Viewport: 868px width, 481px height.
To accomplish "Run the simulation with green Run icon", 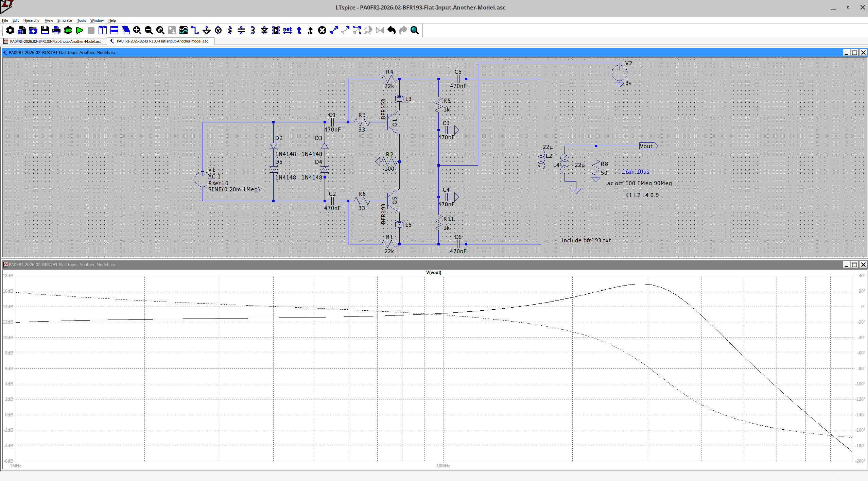I will (x=80, y=31).
